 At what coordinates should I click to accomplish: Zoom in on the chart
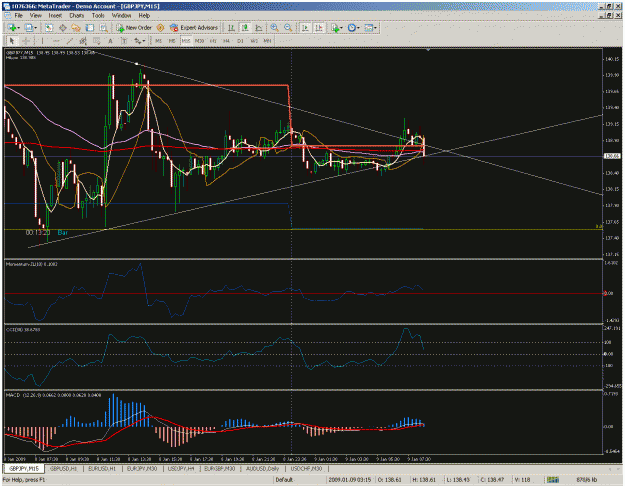pos(274,28)
